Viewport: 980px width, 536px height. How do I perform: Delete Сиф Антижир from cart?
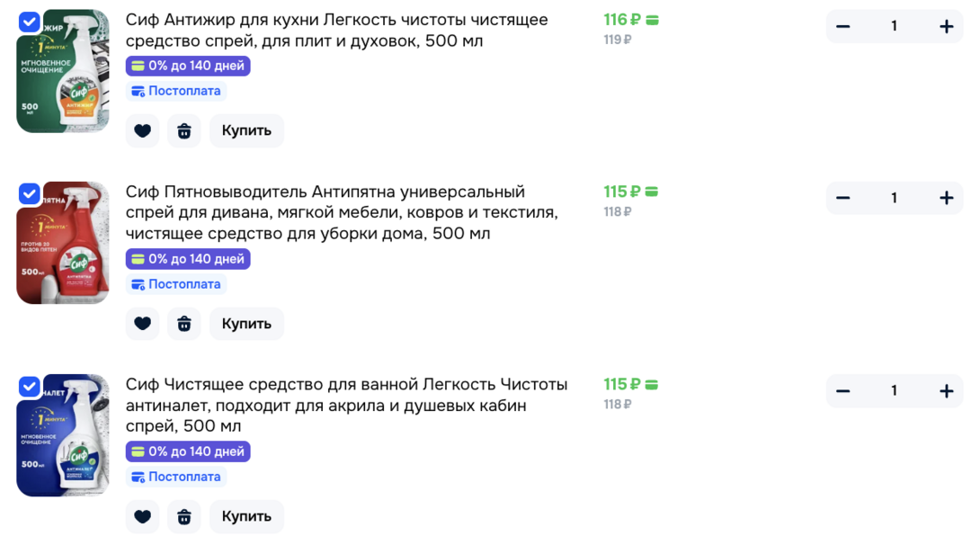(x=183, y=130)
